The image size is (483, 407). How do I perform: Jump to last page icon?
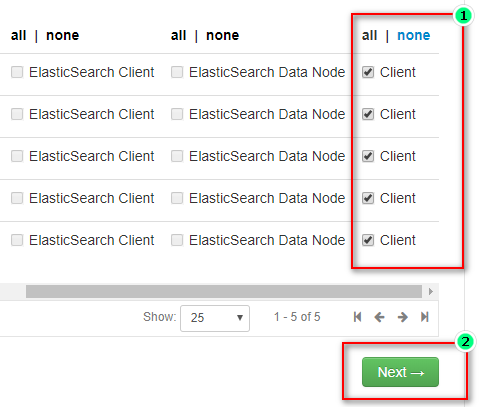tap(425, 317)
